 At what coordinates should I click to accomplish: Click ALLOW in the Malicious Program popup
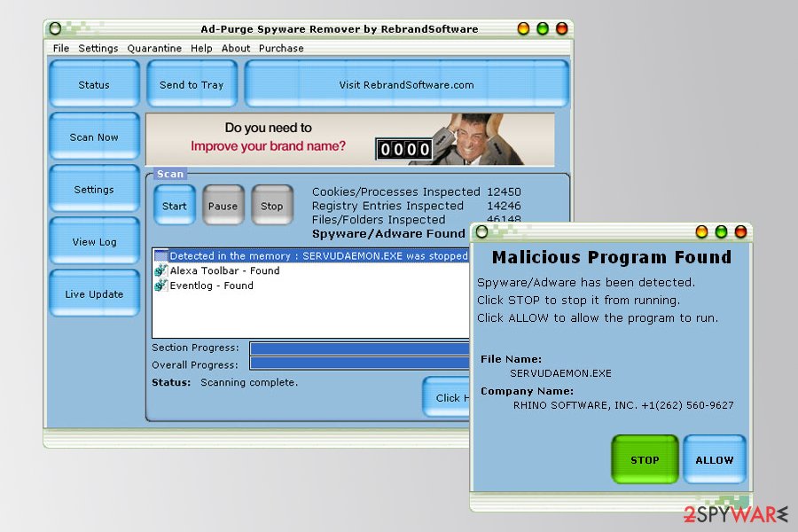click(x=715, y=459)
